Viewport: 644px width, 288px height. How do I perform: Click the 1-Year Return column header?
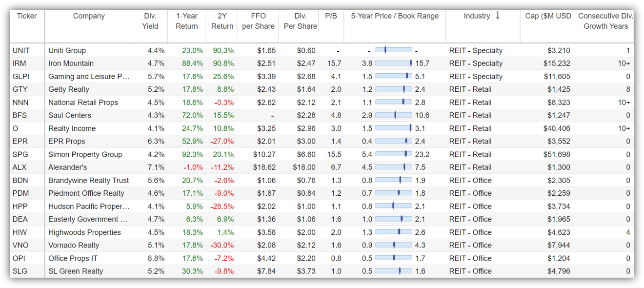(187, 21)
